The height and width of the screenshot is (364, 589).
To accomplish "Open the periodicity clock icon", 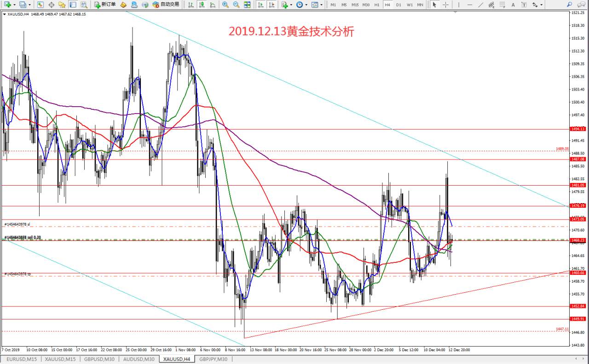I will 300,5.
